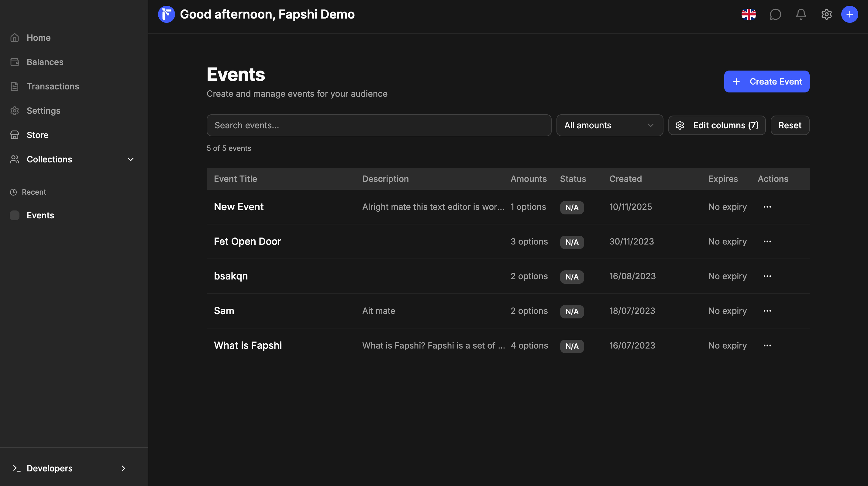Click the Fapshi logo icon in header

167,14
